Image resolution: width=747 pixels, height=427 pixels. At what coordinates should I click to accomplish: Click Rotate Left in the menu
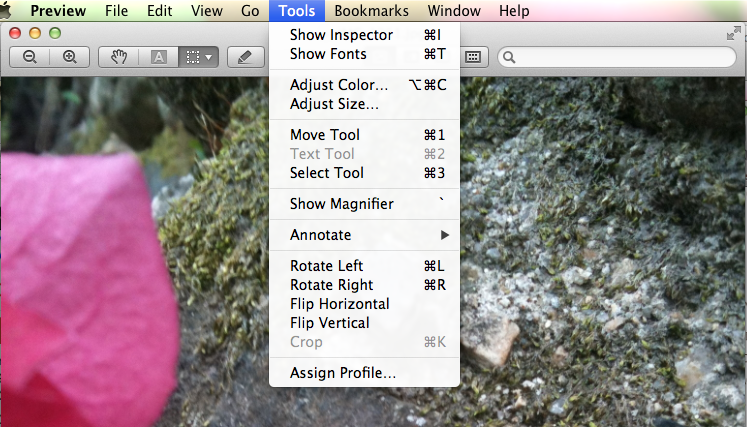coord(326,266)
